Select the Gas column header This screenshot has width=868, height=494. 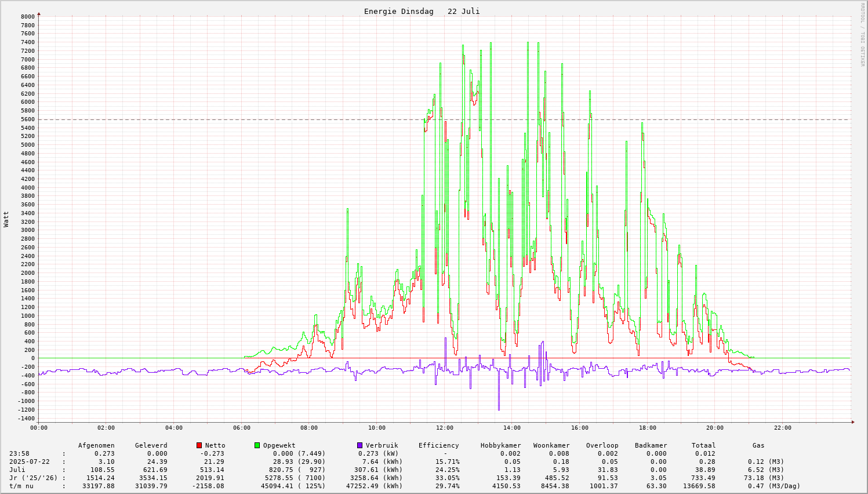tap(758, 445)
